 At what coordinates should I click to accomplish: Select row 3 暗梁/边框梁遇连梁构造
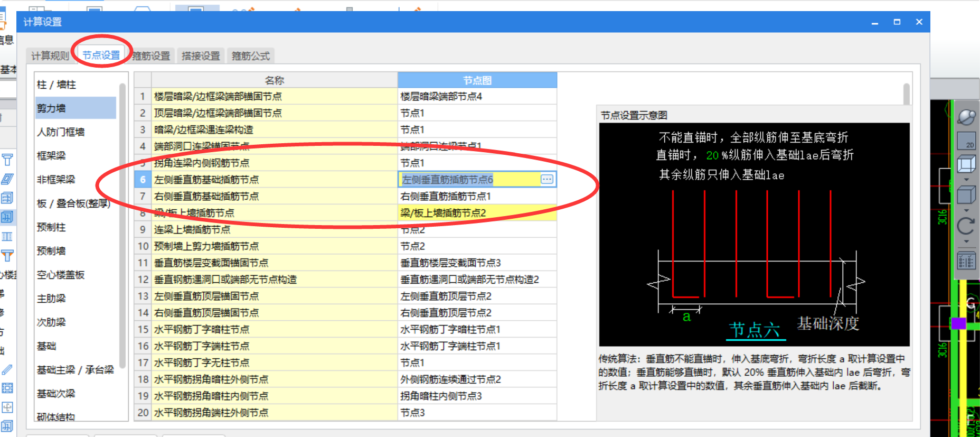tap(274, 129)
